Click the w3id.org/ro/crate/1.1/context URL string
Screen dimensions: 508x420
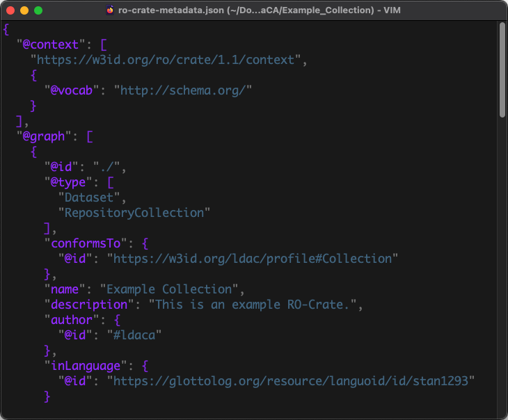(165, 60)
